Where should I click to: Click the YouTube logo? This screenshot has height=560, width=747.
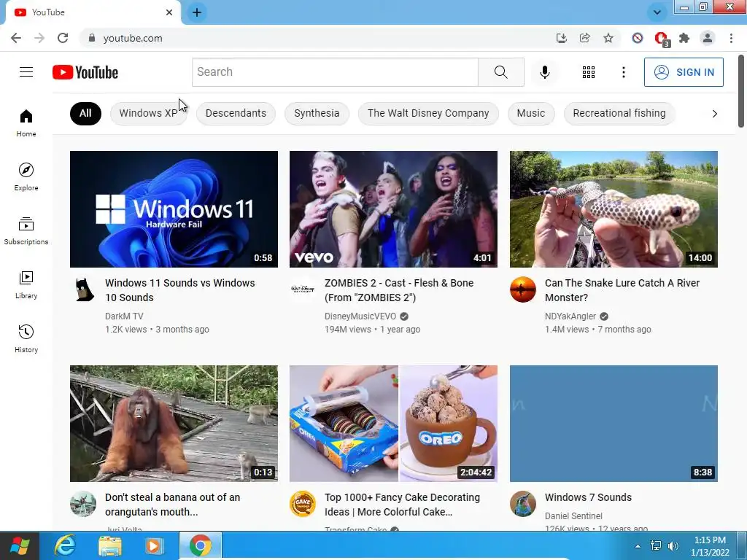(x=85, y=72)
